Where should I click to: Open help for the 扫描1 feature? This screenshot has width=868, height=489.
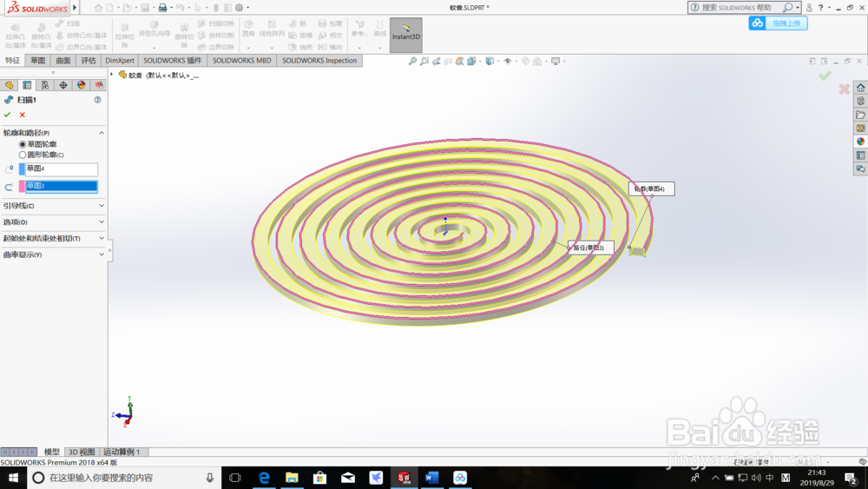pyautogui.click(x=97, y=100)
